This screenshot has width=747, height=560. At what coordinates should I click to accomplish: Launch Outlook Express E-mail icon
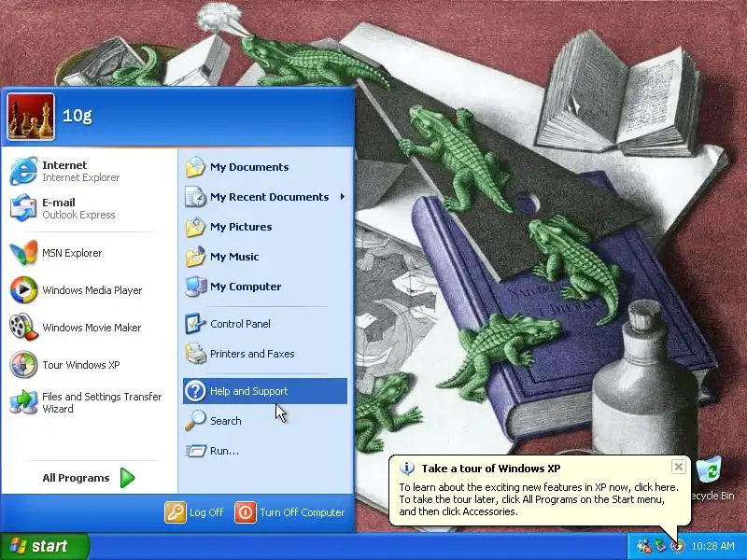click(23, 207)
